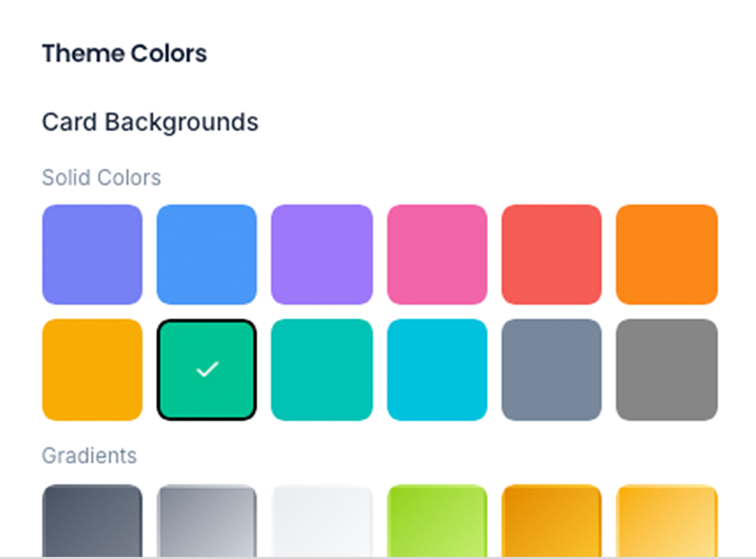This screenshot has width=756, height=559.
Task: Choose the neutral gray solid swatch
Action: pyautogui.click(x=667, y=369)
